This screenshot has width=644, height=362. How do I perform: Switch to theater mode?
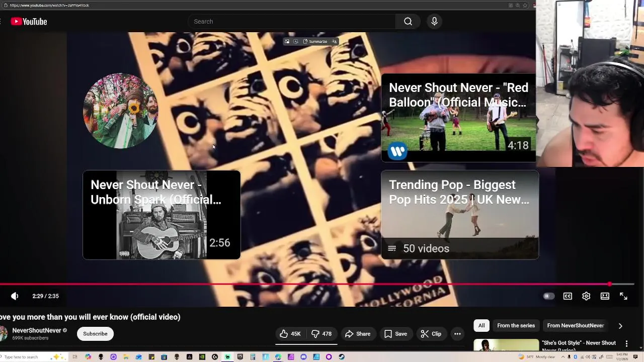605,296
